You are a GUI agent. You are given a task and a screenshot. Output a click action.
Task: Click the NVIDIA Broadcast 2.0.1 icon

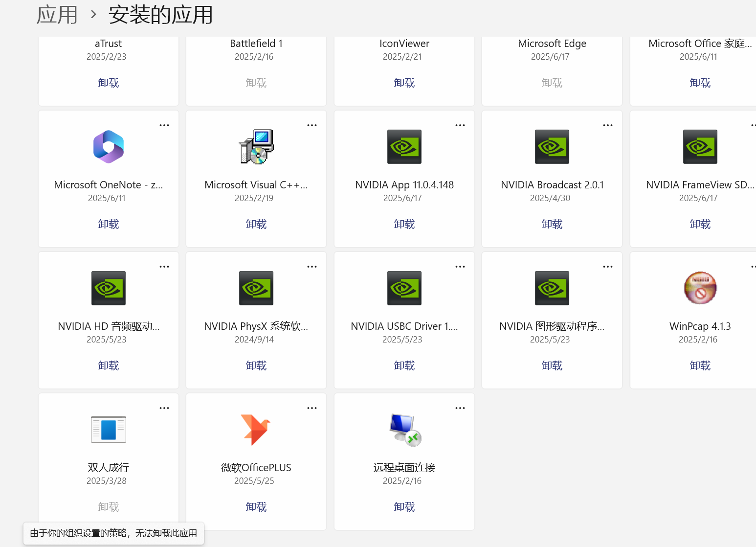click(x=552, y=147)
